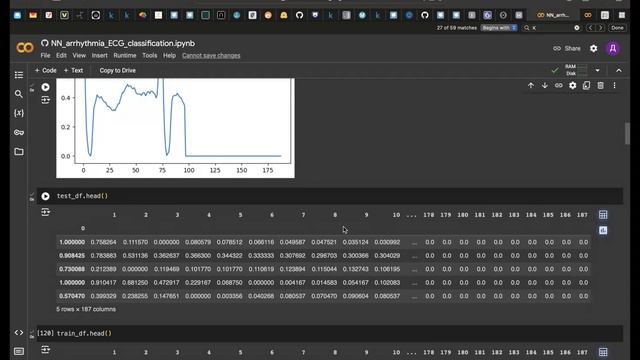Move the cell down with arrow icon
640x360 pixels.
click(x=544, y=85)
